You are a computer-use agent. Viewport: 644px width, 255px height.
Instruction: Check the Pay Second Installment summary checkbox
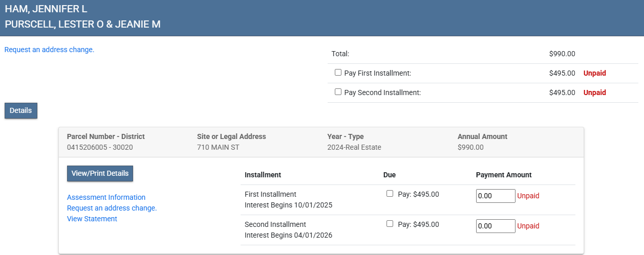coord(338,92)
